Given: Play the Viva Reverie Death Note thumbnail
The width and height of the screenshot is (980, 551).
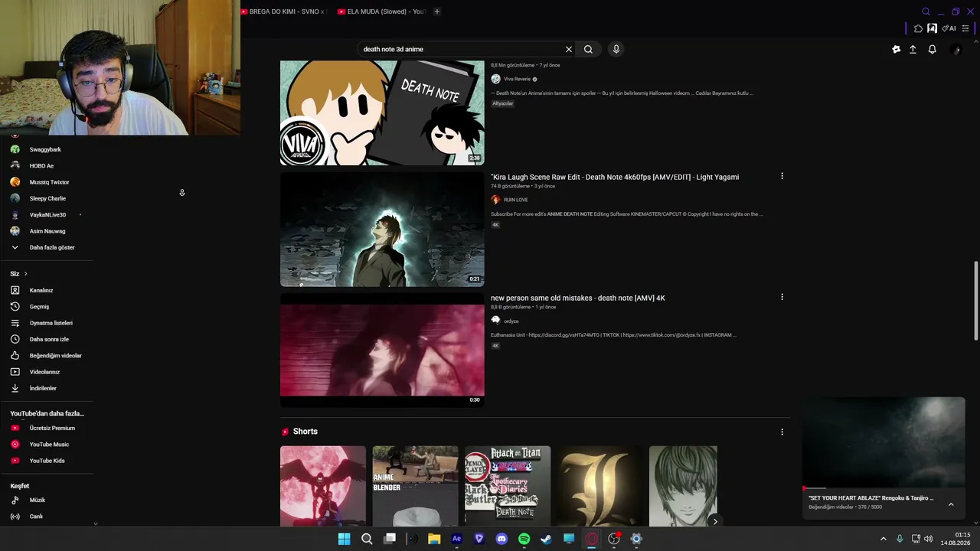Looking at the screenshot, I should coord(382,112).
